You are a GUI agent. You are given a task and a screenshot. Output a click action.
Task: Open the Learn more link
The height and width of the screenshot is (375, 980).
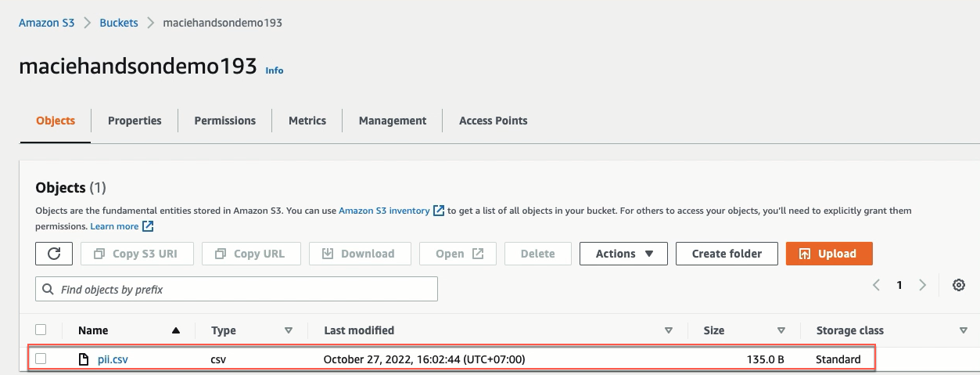(114, 226)
